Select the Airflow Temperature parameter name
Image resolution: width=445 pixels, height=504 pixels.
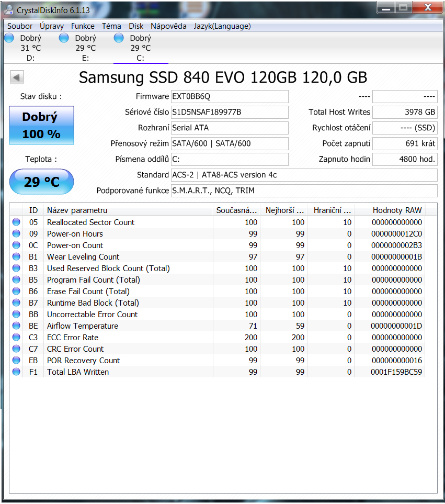[x=83, y=326]
